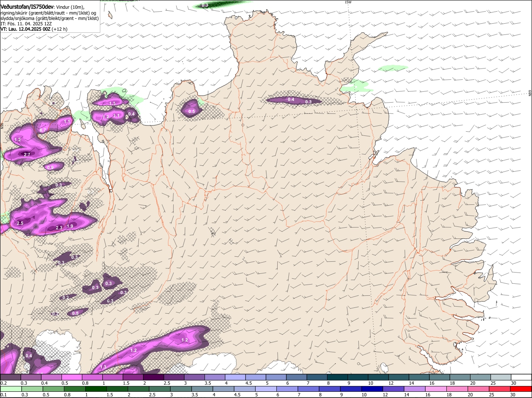Click the 0.7 snowfall value on the map

point(43,130)
